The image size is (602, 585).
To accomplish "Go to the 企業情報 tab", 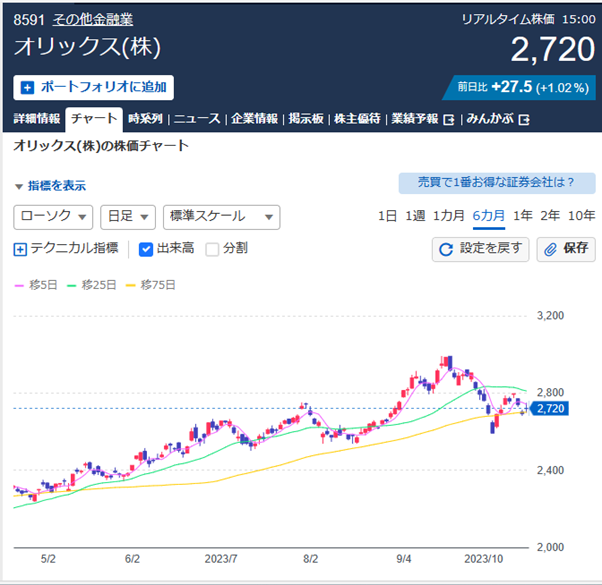I will 255,119.
